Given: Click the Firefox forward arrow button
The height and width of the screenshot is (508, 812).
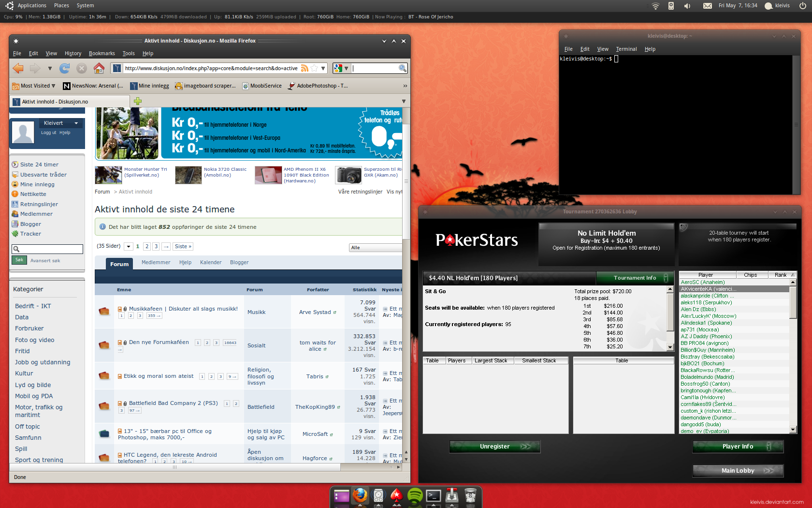Looking at the screenshot, I should click(x=35, y=68).
